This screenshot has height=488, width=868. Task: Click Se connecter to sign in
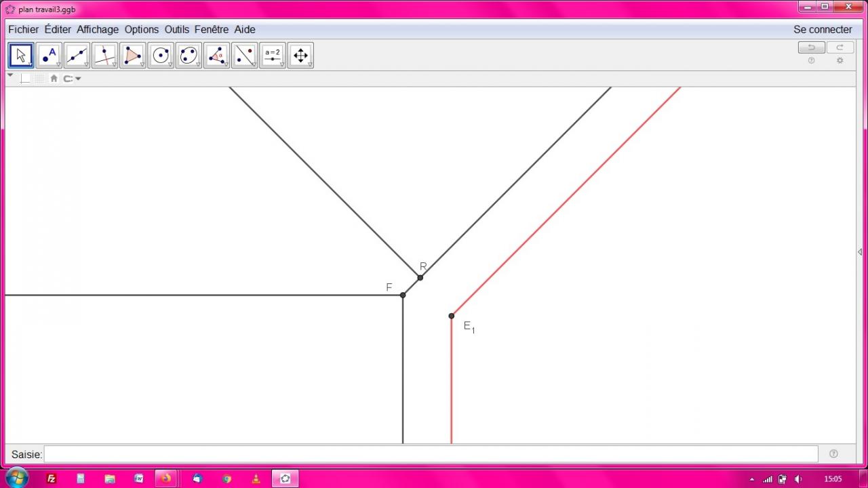[823, 30]
